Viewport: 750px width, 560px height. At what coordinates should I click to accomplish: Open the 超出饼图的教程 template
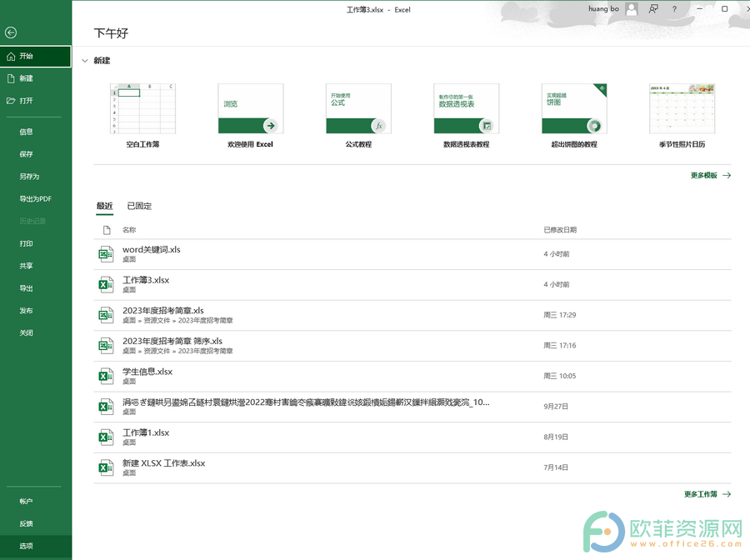[574, 116]
